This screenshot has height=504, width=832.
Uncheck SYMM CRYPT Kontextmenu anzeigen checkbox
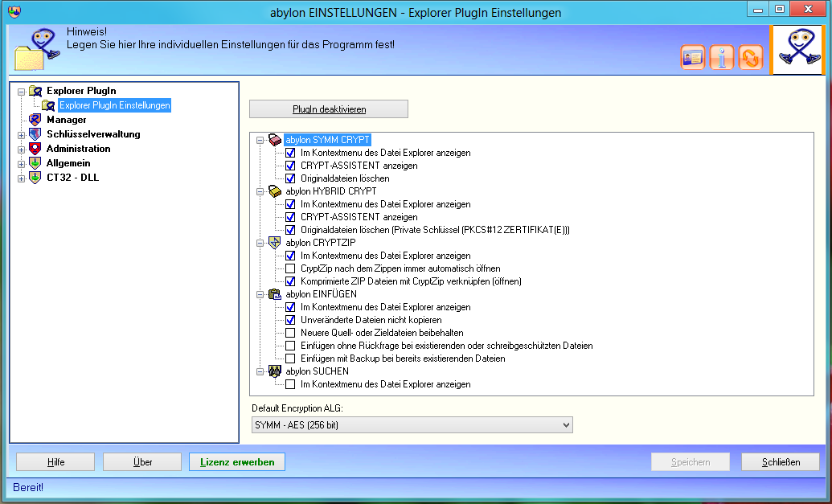point(290,153)
